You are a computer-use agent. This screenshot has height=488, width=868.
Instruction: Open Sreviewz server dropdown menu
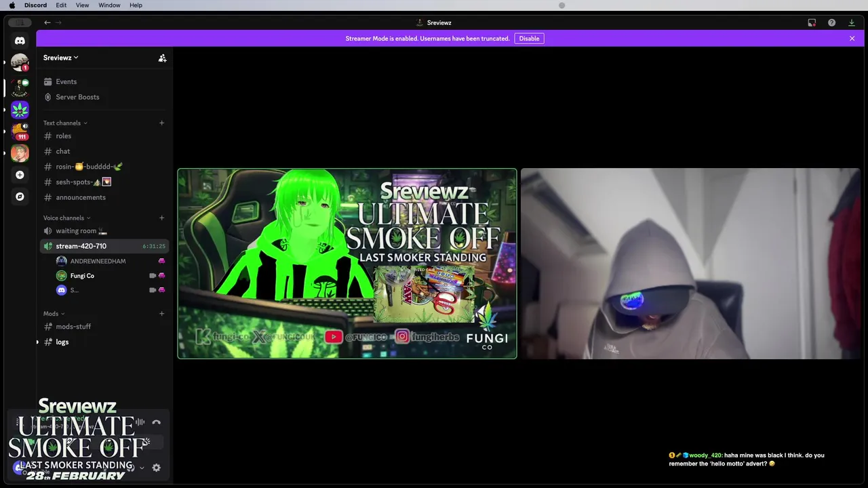[x=61, y=58]
